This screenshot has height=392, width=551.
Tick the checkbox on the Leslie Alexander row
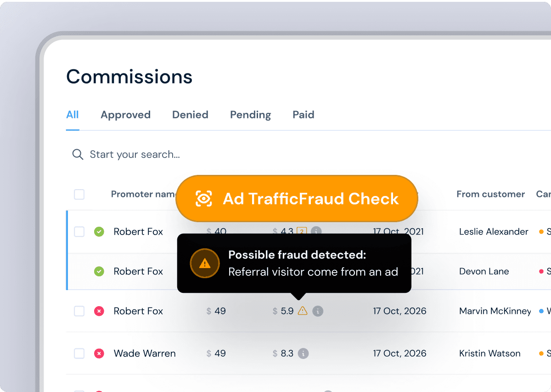coord(79,232)
